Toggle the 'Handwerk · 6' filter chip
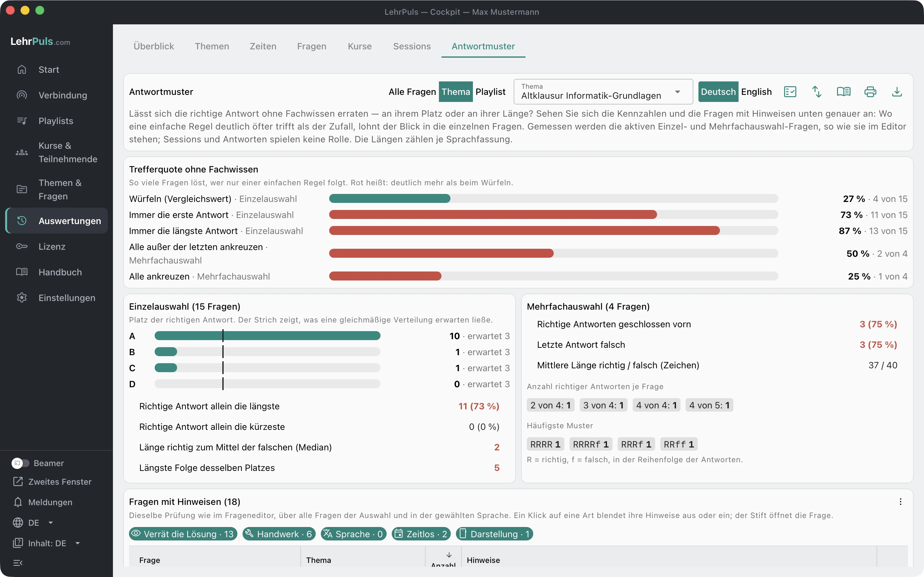This screenshot has width=924, height=577. 279,534
